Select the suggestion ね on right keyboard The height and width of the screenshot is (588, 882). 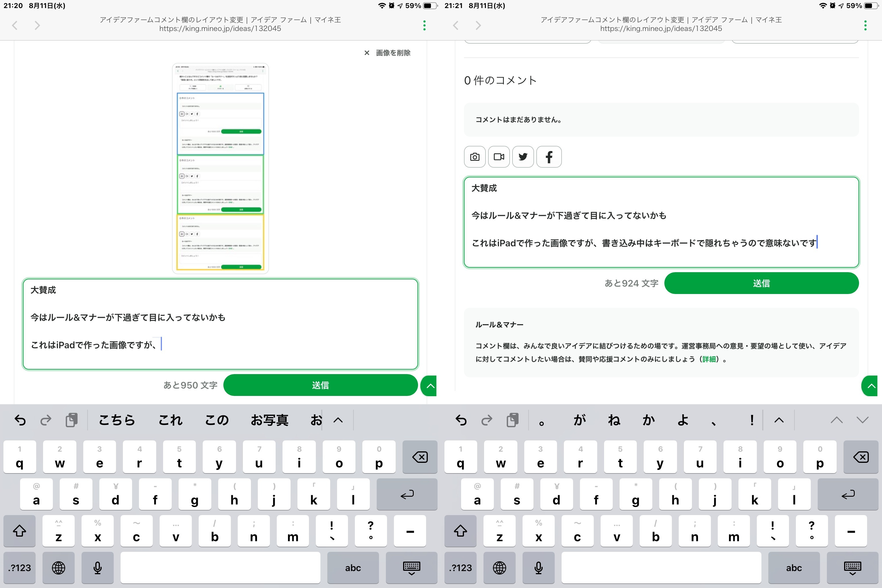(614, 420)
